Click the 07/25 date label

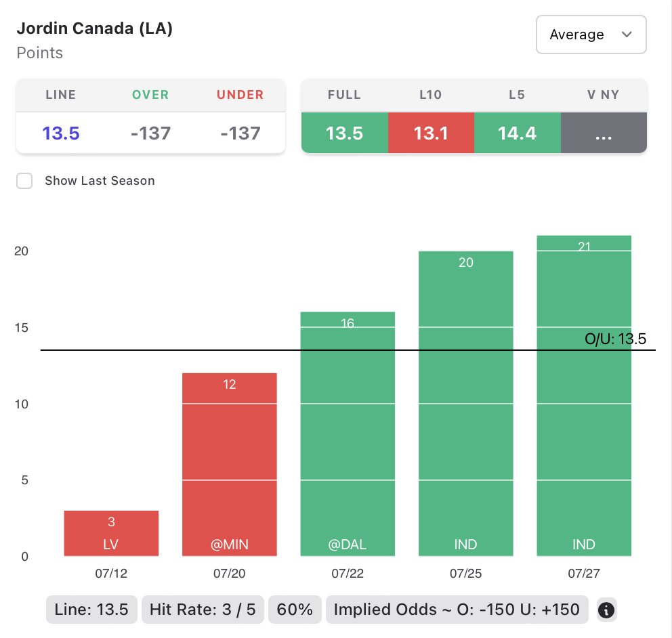tap(466, 573)
